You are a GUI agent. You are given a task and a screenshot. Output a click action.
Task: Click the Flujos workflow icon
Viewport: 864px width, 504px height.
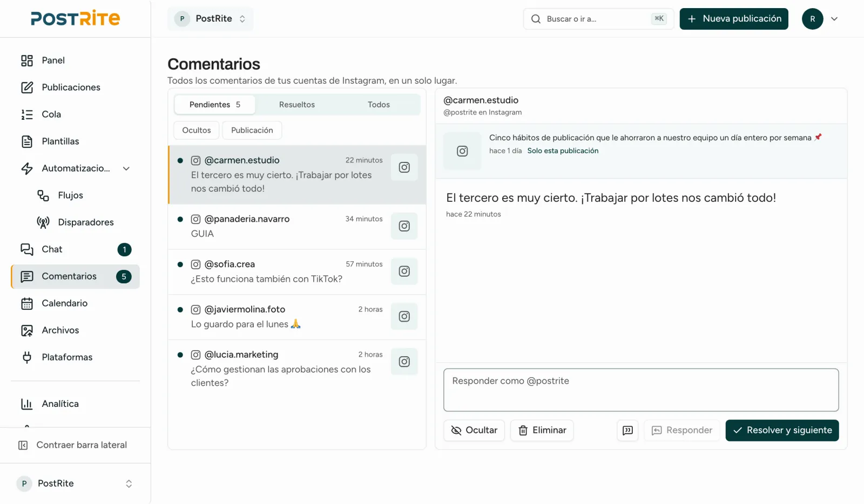click(43, 195)
